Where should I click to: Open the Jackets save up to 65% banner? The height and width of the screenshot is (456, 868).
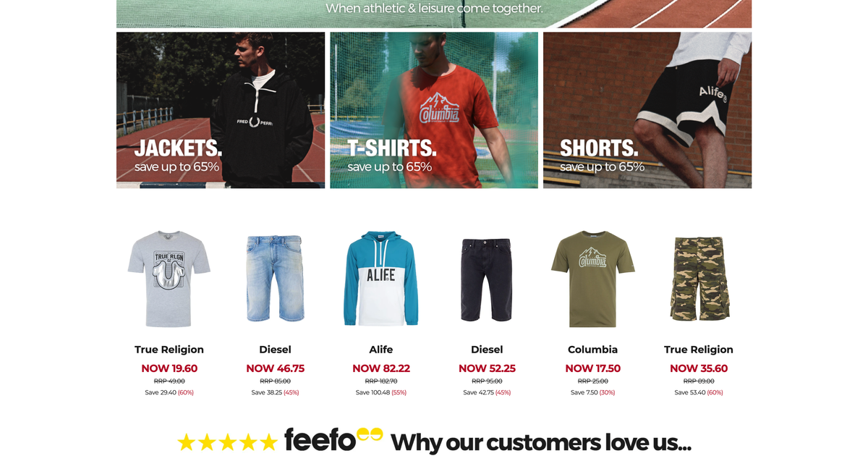tap(221, 110)
